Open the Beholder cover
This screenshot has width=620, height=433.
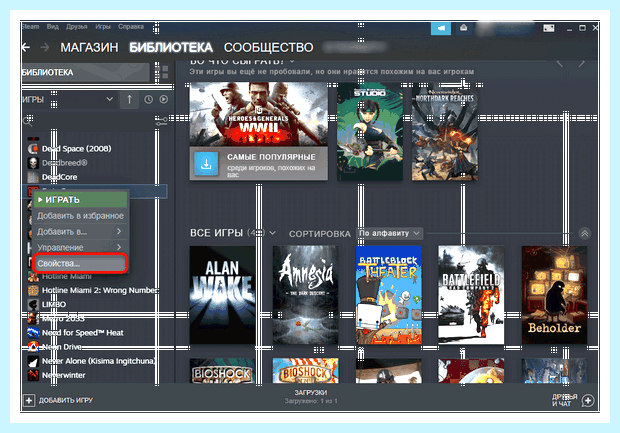tap(554, 295)
